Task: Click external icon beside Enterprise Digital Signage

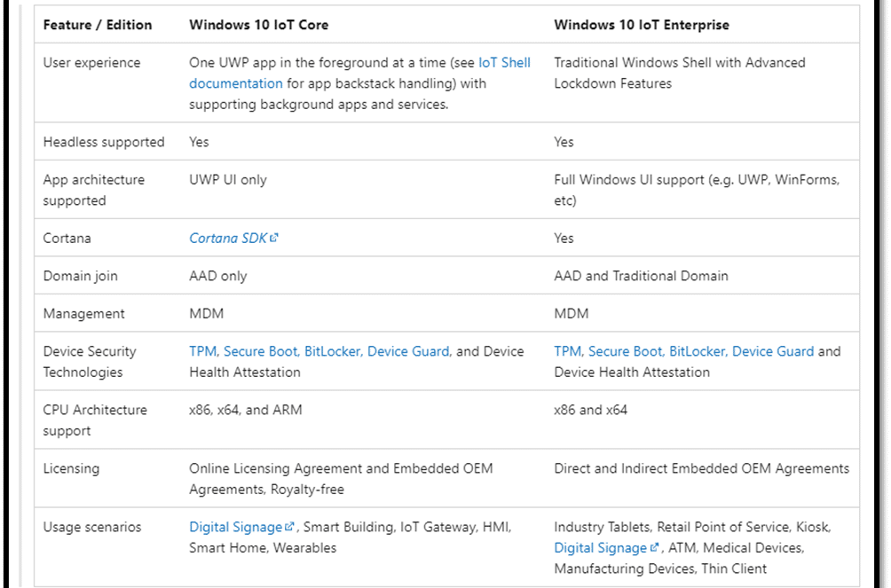Action: (x=654, y=548)
